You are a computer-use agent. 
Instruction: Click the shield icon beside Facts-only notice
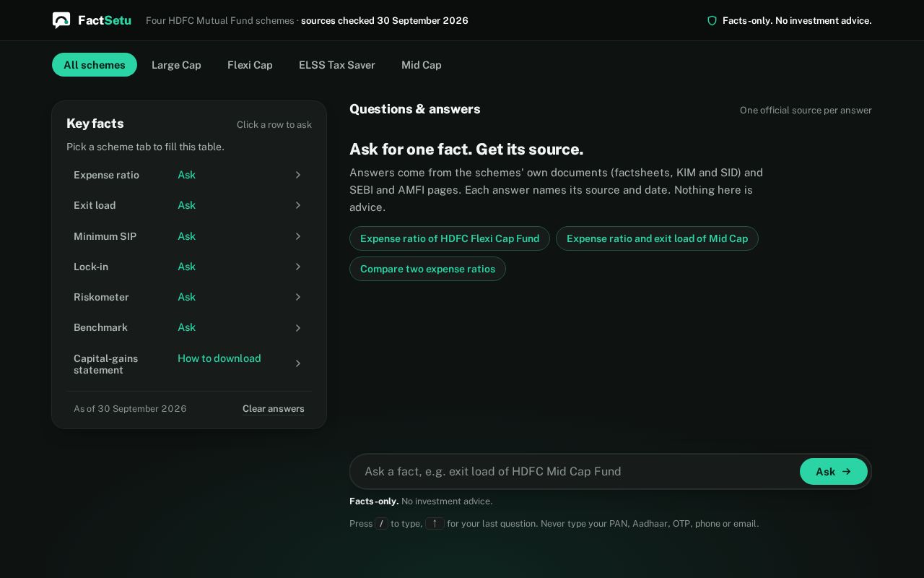[x=712, y=21]
